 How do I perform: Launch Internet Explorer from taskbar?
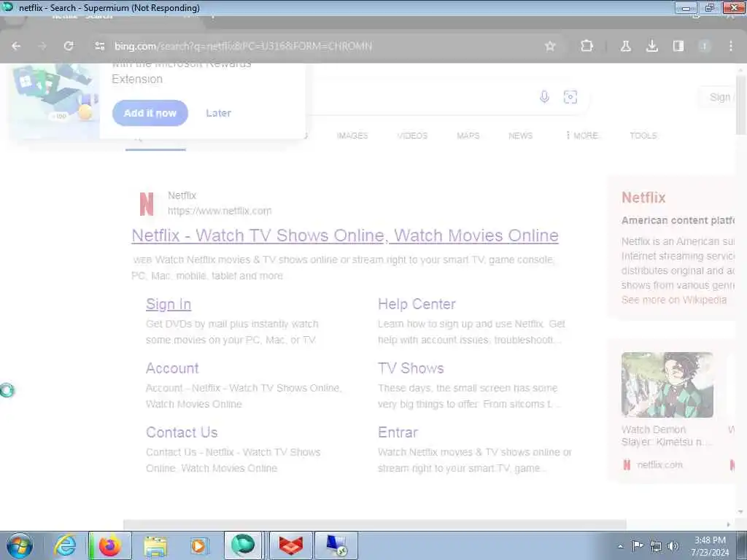coord(64,545)
